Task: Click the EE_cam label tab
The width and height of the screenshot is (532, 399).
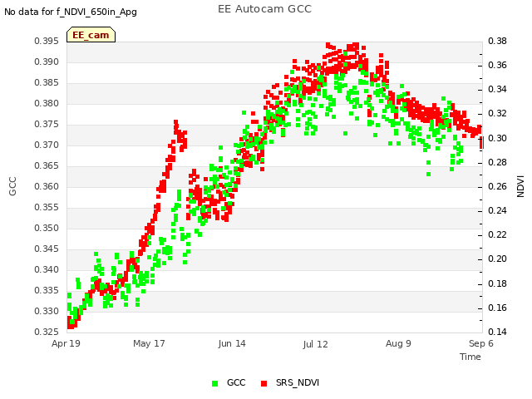Action: [91, 35]
